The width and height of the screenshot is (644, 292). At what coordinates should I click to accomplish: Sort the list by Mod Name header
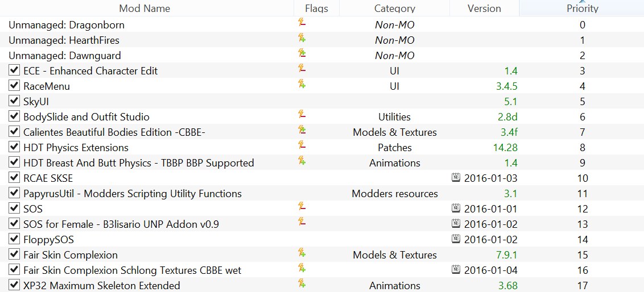(145, 8)
